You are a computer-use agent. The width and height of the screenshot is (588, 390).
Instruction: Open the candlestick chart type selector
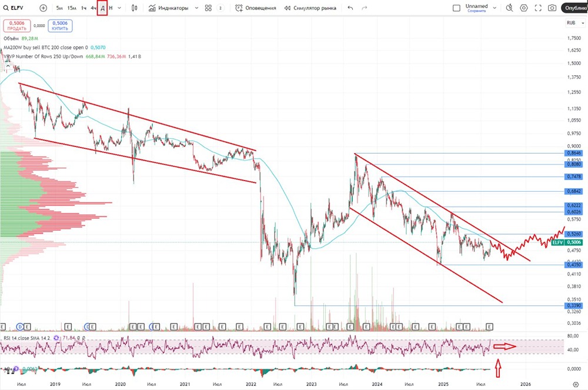tap(135, 8)
